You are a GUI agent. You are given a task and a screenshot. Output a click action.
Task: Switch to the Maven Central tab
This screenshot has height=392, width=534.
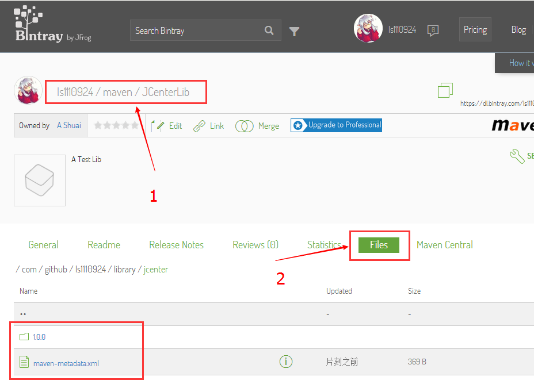(445, 245)
